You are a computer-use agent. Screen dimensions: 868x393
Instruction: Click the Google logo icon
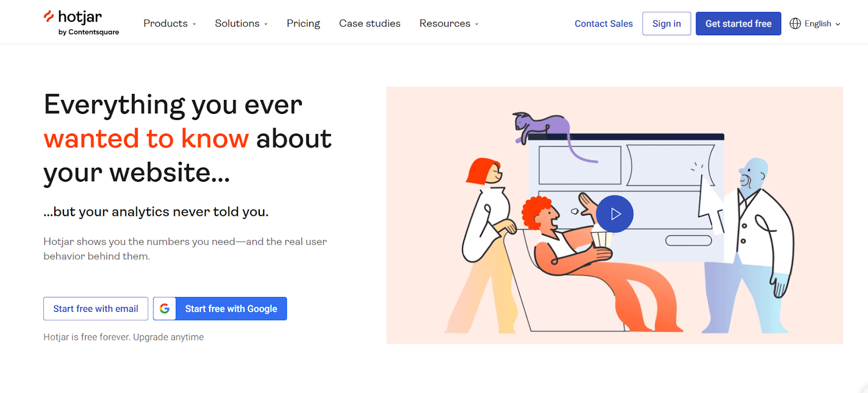pyautogui.click(x=165, y=308)
